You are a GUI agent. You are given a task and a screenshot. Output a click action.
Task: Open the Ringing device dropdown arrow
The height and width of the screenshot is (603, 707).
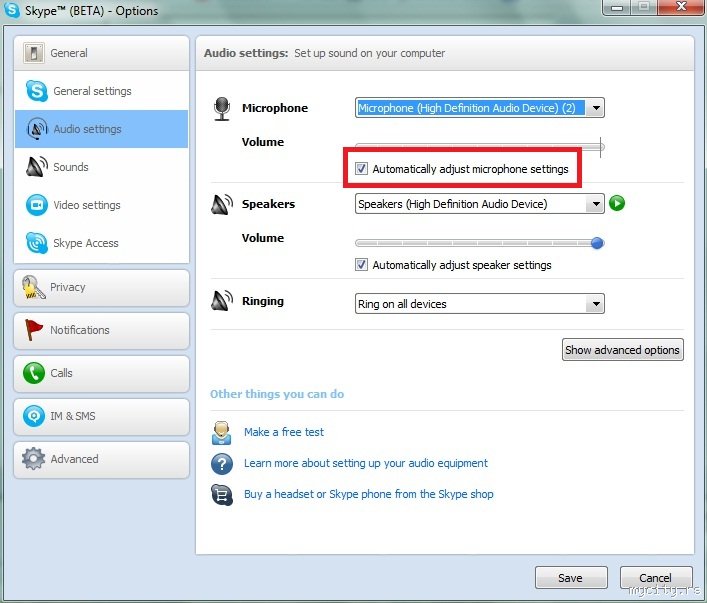coord(596,304)
